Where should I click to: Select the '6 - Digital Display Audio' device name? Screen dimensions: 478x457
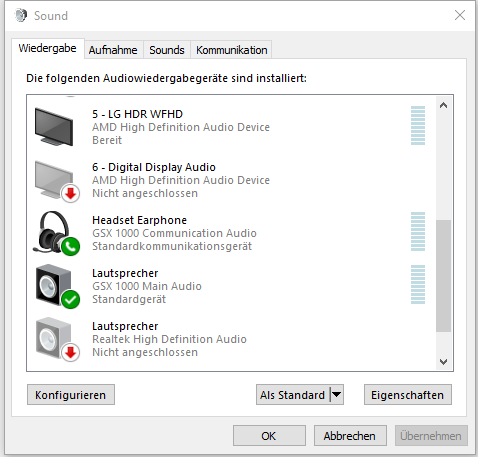pyautogui.click(x=154, y=167)
